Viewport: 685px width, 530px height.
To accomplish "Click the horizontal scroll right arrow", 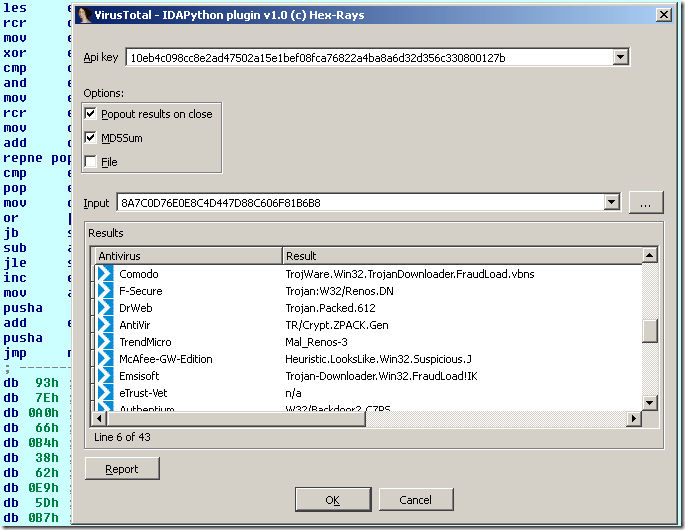I will 634,419.
